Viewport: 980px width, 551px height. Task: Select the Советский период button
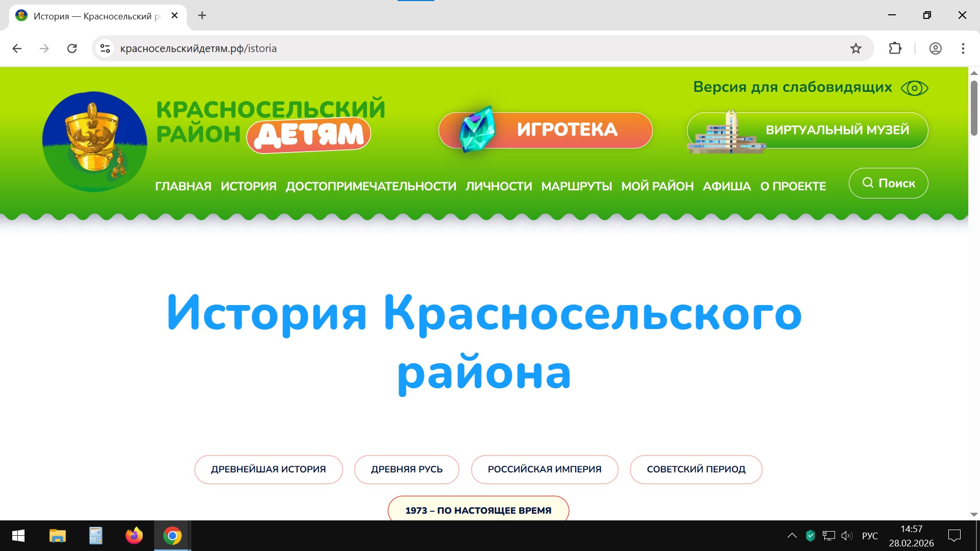[696, 469]
